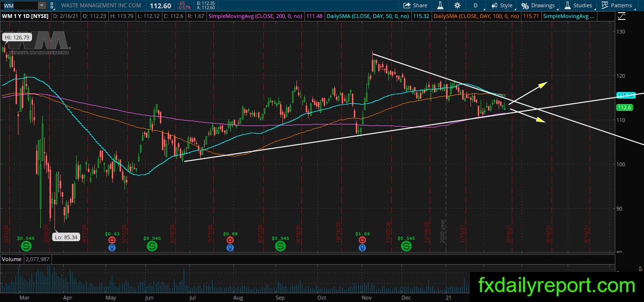Screen dimensions: 644x302
Task: Open the Style candlestick menu
Action: 502,5
